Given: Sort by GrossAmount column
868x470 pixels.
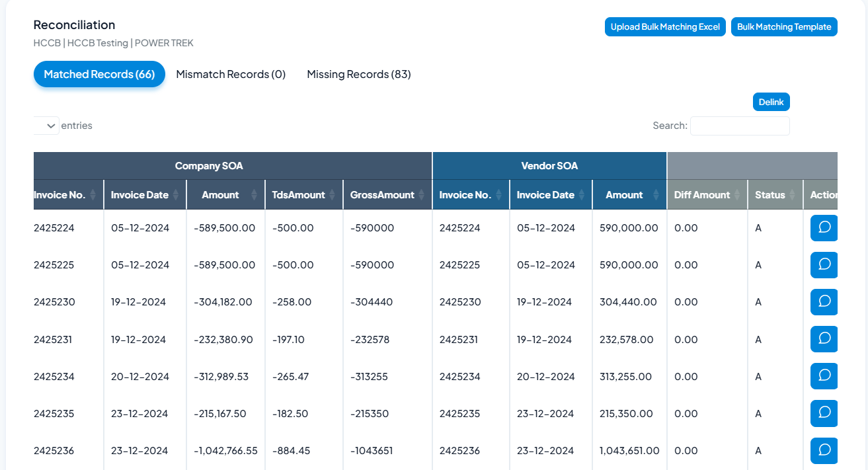Looking at the screenshot, I should pos(387,195).
